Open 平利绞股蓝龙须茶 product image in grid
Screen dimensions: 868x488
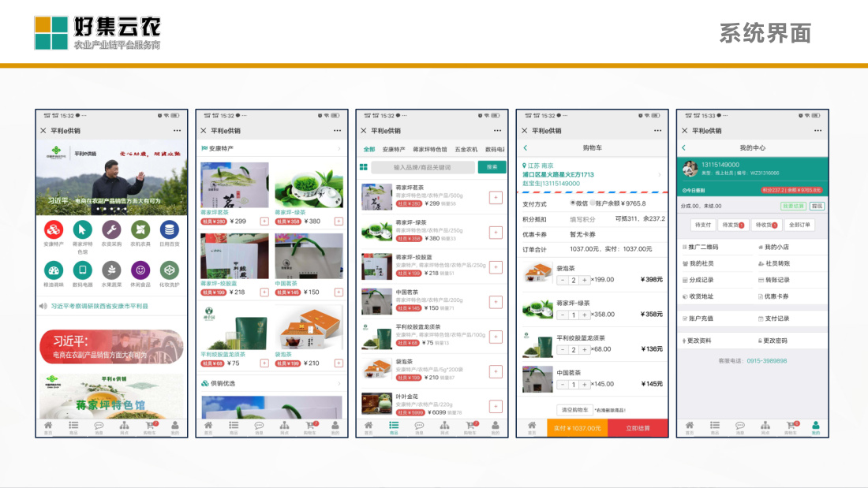click(234, 327)
